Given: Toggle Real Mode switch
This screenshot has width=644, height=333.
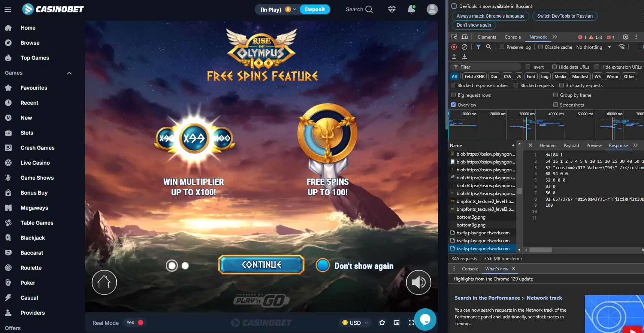Looking at the screenshot, I should point(135,322).
